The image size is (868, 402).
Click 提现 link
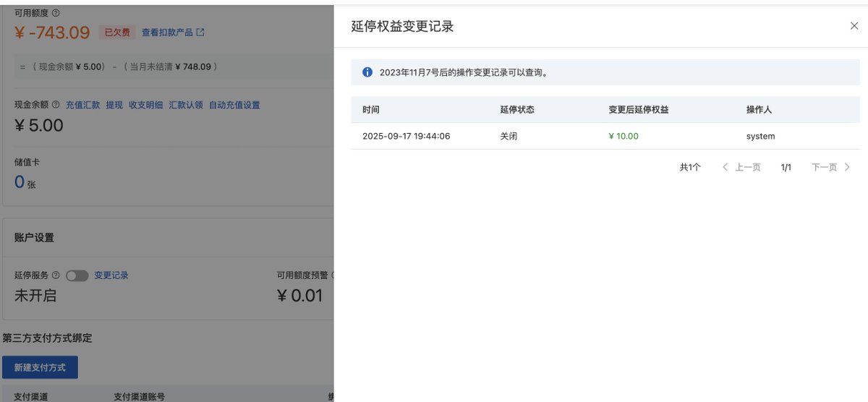(x=114, y=105)
